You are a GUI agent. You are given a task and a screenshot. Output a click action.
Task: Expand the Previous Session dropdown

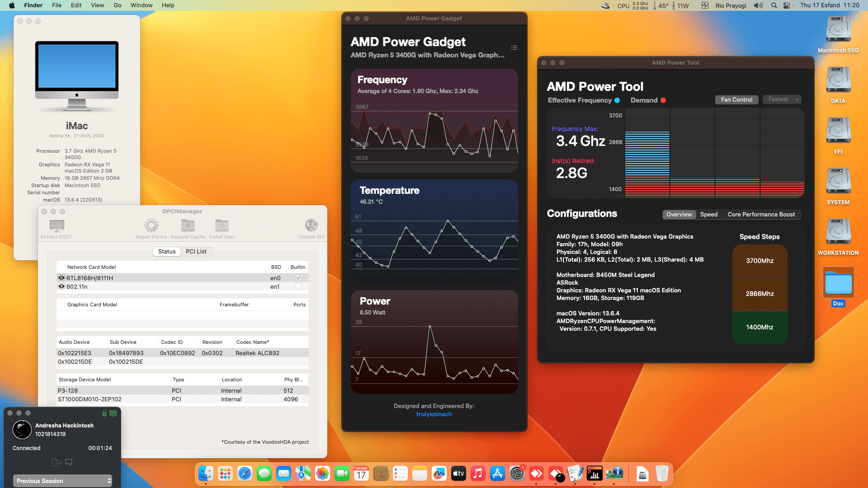[x=62, y=481]
